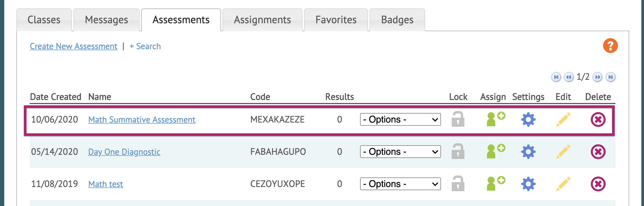Edit Math test with the pencil icon
The image size is (644, 206).
tap(563, 184)
